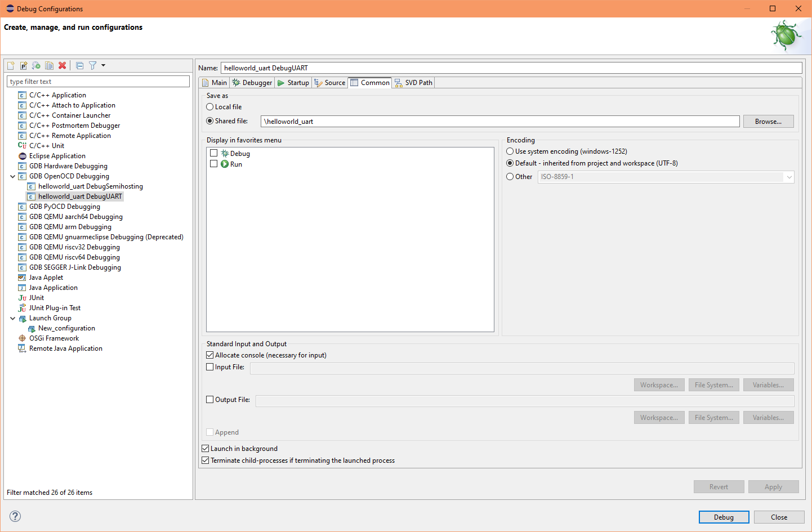812x532 pixels.
Task: Click the Revert button
Action: click(x=719, y=487)
